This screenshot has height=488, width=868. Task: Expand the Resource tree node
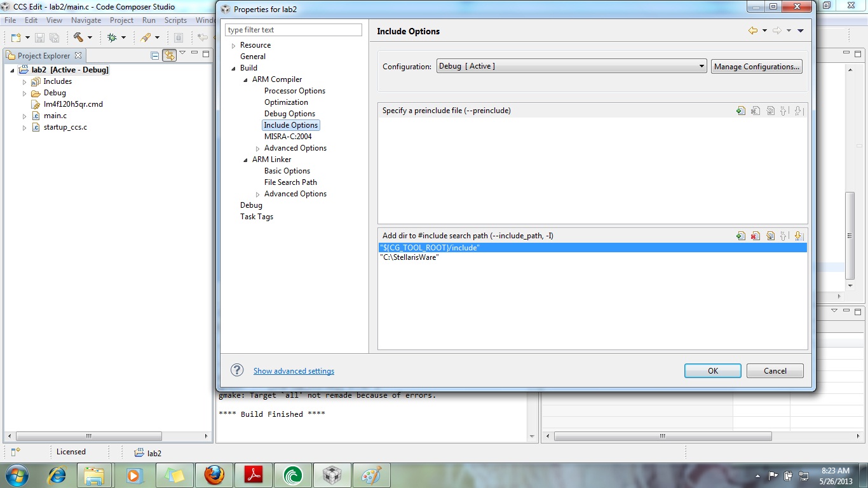[x=234, y=46]
